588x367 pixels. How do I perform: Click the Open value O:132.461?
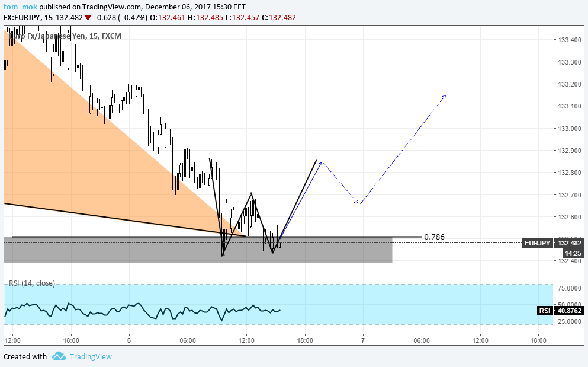pyautogui.click(x=167, y=18)
